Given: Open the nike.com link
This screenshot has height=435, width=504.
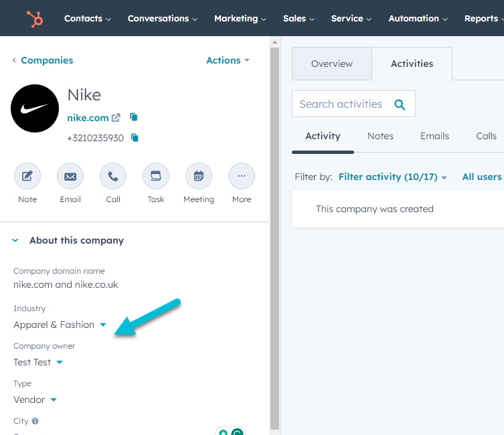Looking at the screenshot, I should pyautogui.click(x=88, y=118).
